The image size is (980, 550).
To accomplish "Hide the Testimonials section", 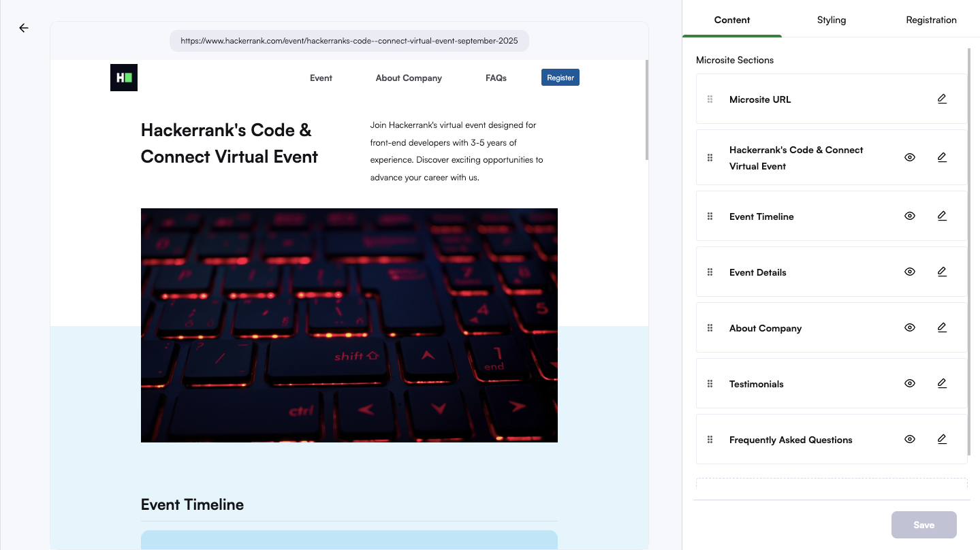I will tap(910, 383).
